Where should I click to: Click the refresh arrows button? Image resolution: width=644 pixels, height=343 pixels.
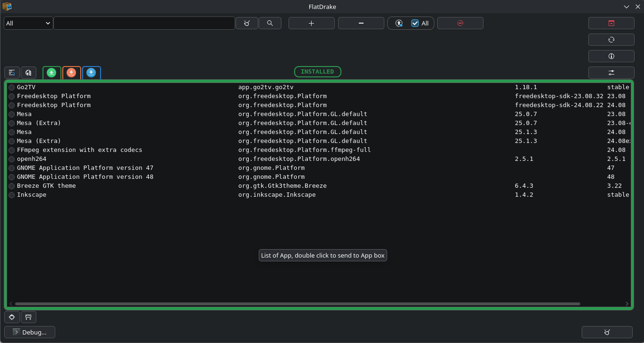[611, 40]
